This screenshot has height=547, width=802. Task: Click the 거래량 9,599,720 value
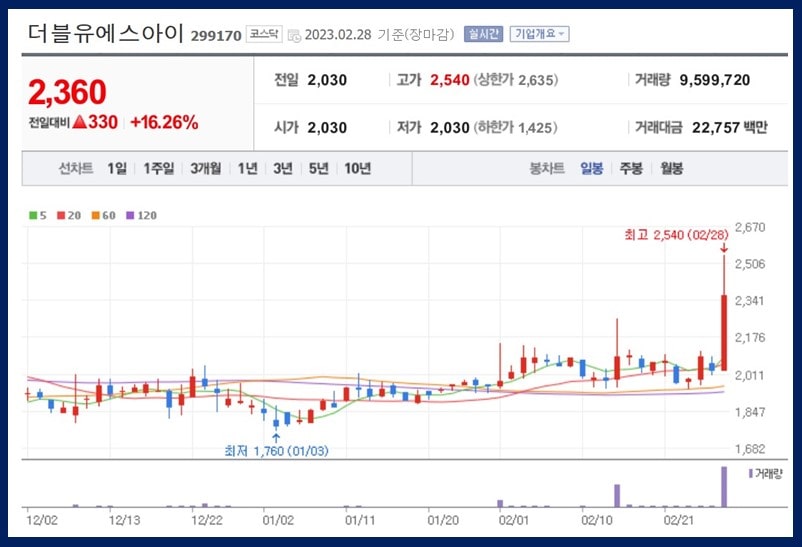click(x=715, y=80)
